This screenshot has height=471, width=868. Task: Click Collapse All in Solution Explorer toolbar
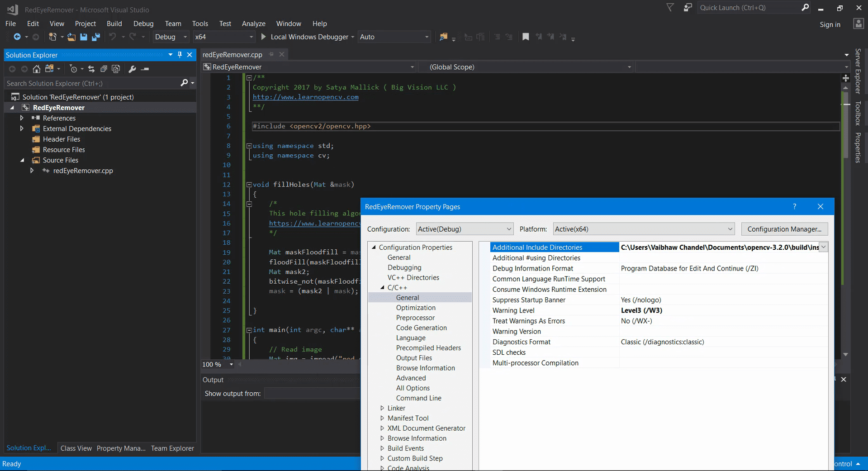tap(104, 69)
